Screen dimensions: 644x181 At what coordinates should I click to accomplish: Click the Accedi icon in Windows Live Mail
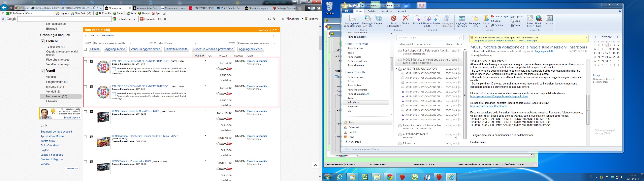[549, 20]
